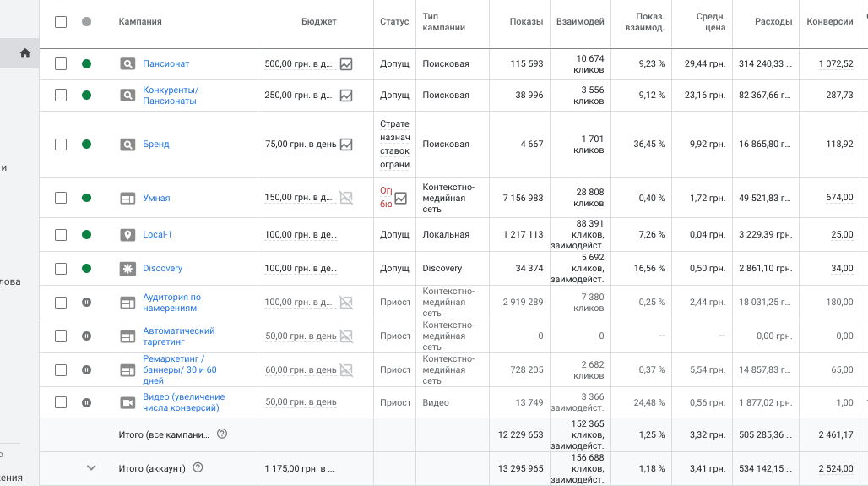Open paused status dropdown for Аудитория по намерениям
This screenshot has width=868, height=486.
[x=86, y=302]
